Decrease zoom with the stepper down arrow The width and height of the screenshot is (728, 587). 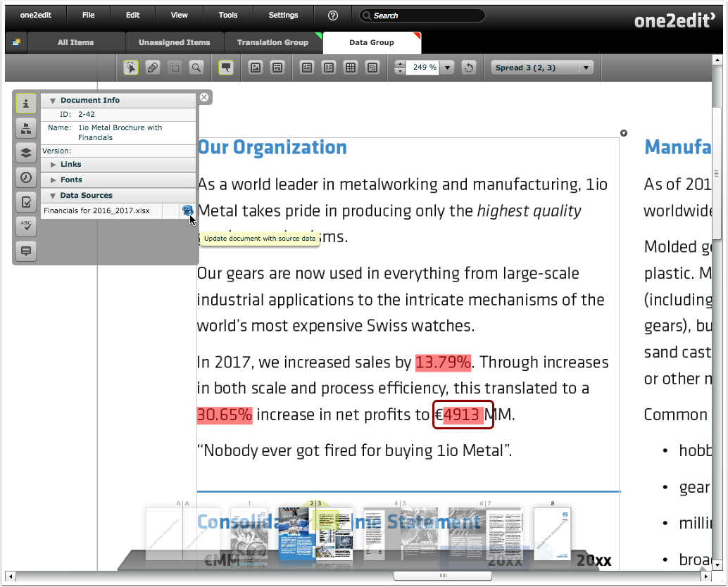400,72
